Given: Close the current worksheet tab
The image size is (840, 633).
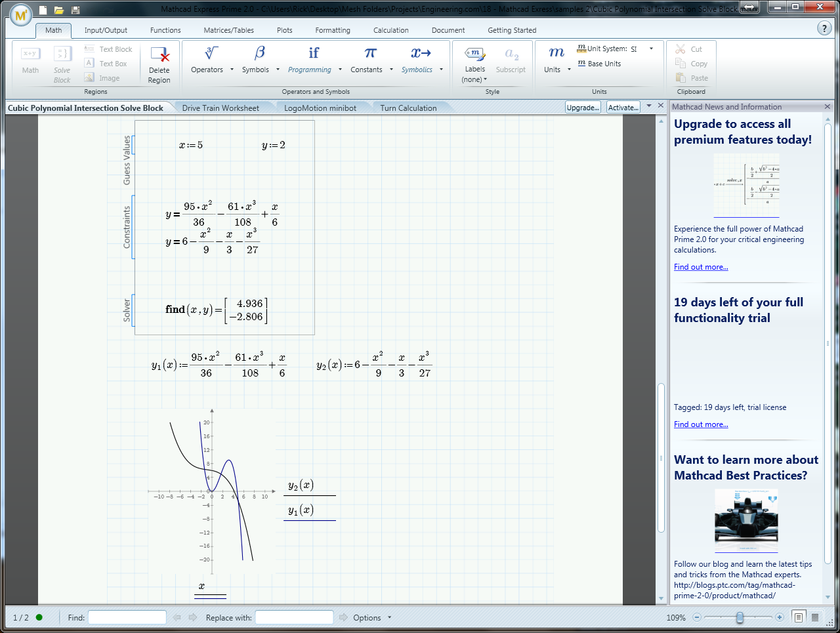Looking at the screenshot, I should click(x=660, y=106).
